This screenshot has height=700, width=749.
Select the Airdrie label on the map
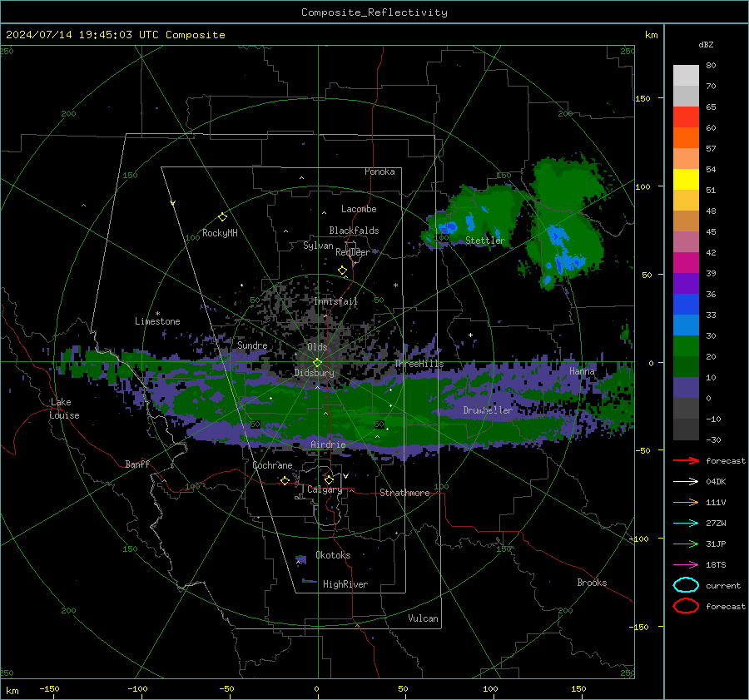(x=328, y=444)
